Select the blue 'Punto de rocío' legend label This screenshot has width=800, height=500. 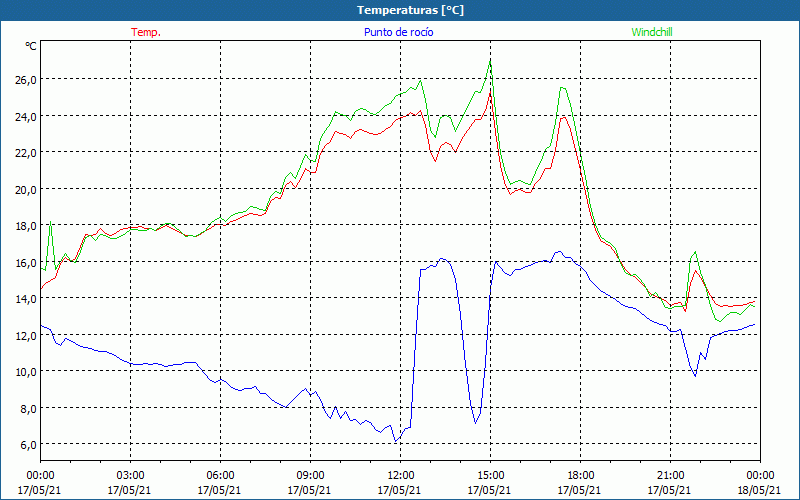click(398, 32)
